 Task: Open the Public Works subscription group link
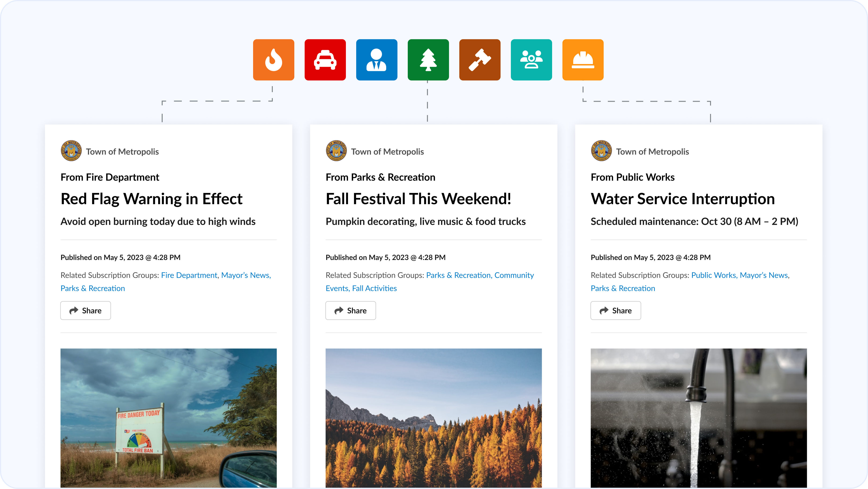[x=714, y=275]
